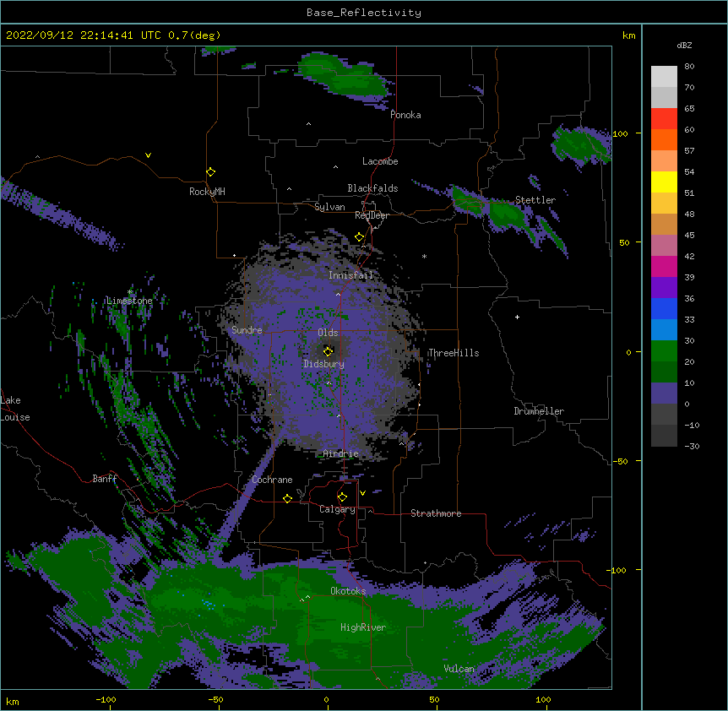
Task: Click the RockyMH town label
Action: [x=207, y=192]
